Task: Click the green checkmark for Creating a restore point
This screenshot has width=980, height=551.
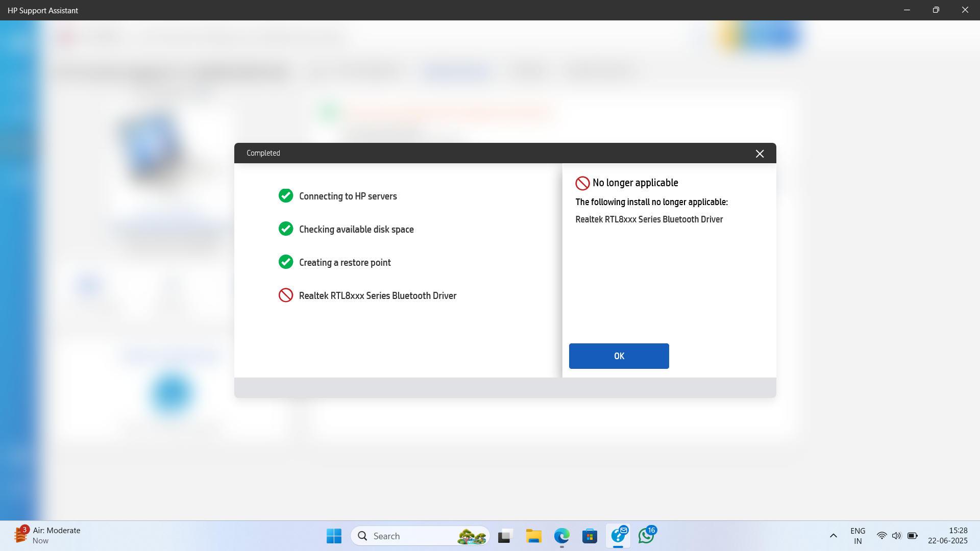Action: [x=286, y=262]
